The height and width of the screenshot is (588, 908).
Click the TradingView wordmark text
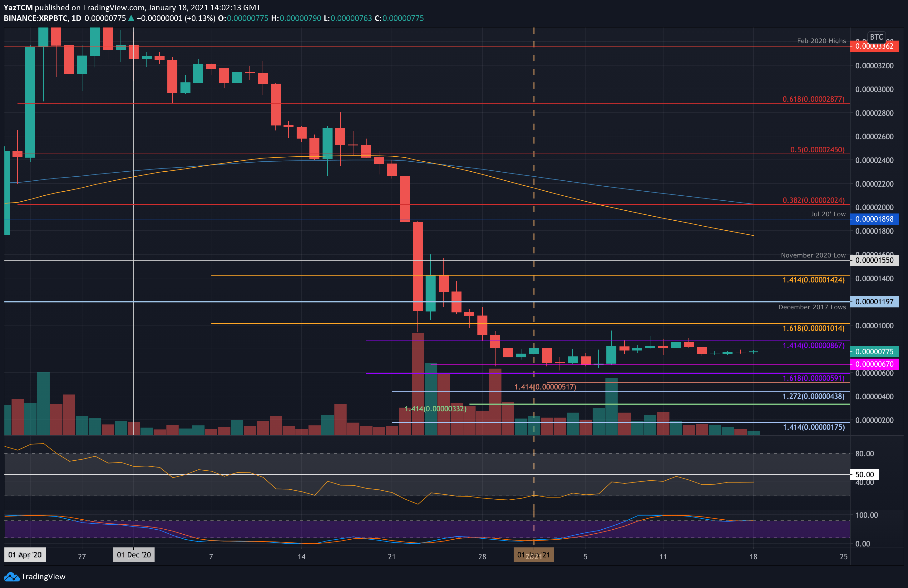(x=43, y=576)
